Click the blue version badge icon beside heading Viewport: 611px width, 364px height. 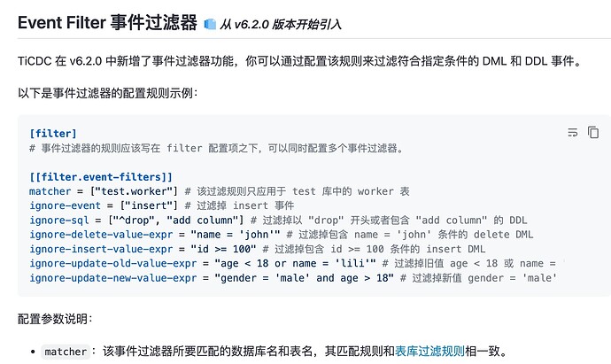(x=209, y=24)
